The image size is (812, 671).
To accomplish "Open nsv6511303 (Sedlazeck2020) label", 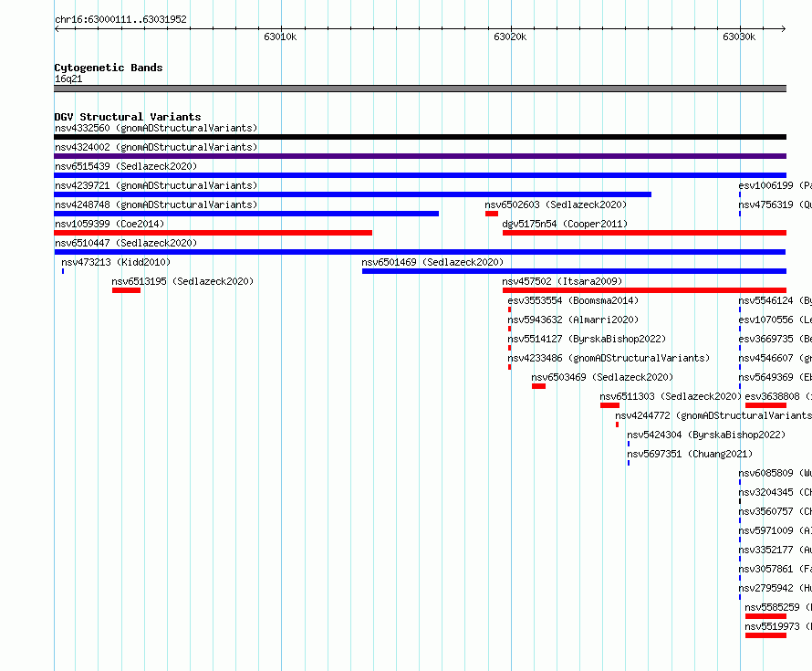I will click(671, 396).
